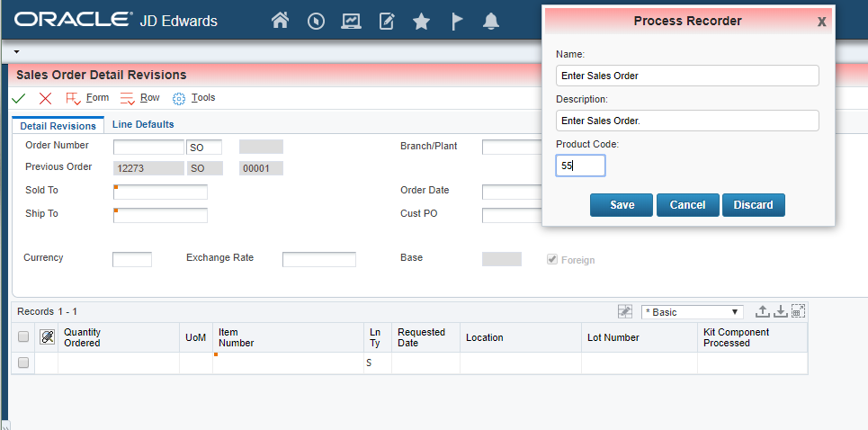
Task: Click the Quantity Ordered cell in first row
Action: pos(119,363)
